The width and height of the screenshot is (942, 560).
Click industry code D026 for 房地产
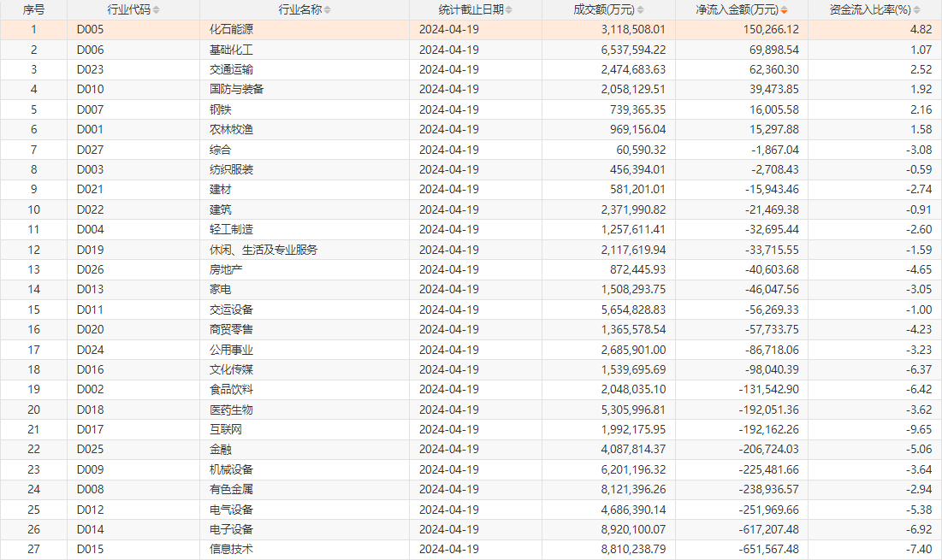coord(90,269)
